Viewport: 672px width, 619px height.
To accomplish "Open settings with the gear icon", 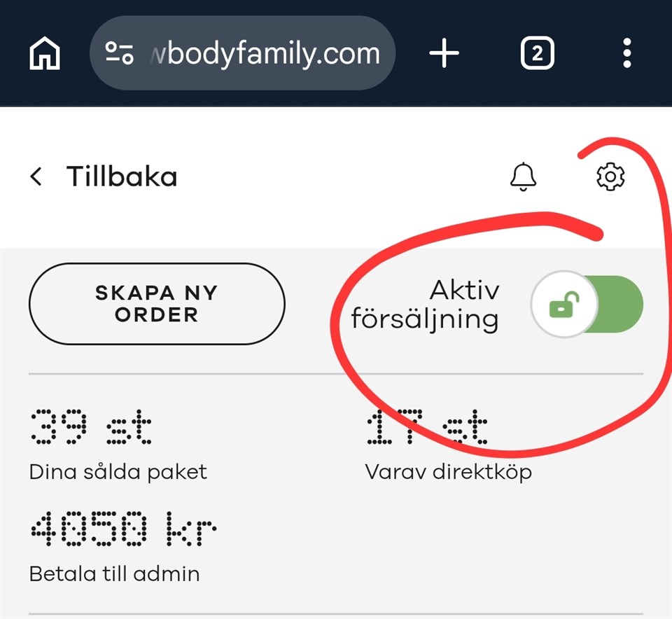I will (610, 176).
